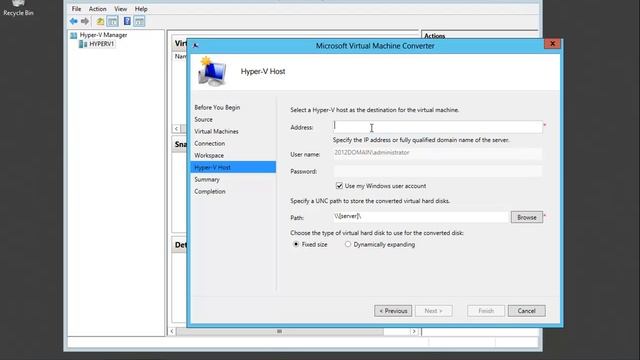Open the Action menu
640x360 pixels.
pos(98,9)
